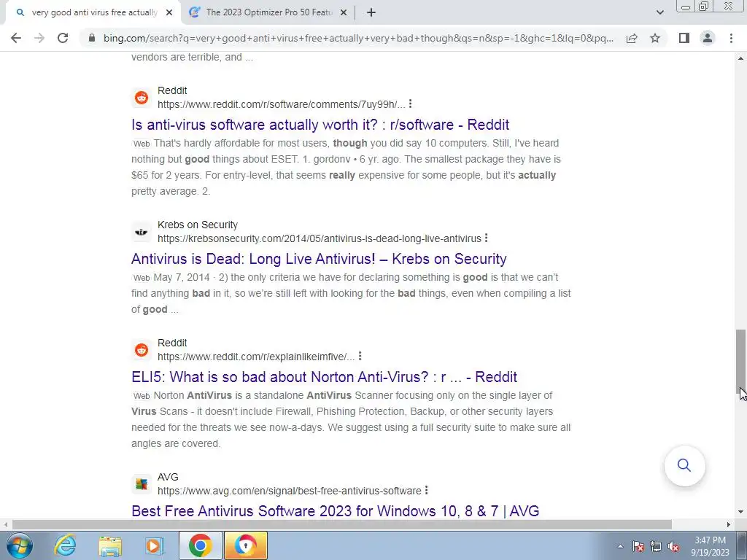The height and width of the screenshot is (560, 747).
Task: Open Action Center flag icon
Action: coord(638,546)
